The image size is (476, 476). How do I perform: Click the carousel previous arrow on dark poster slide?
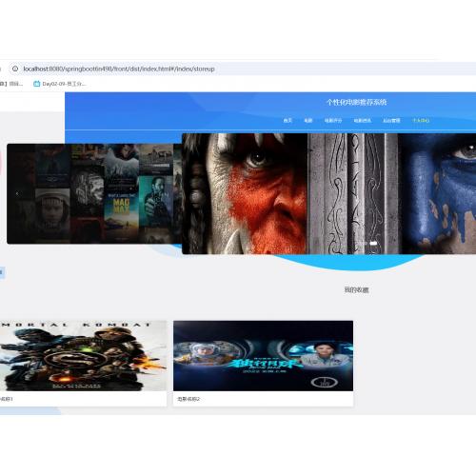pos(17,193)
